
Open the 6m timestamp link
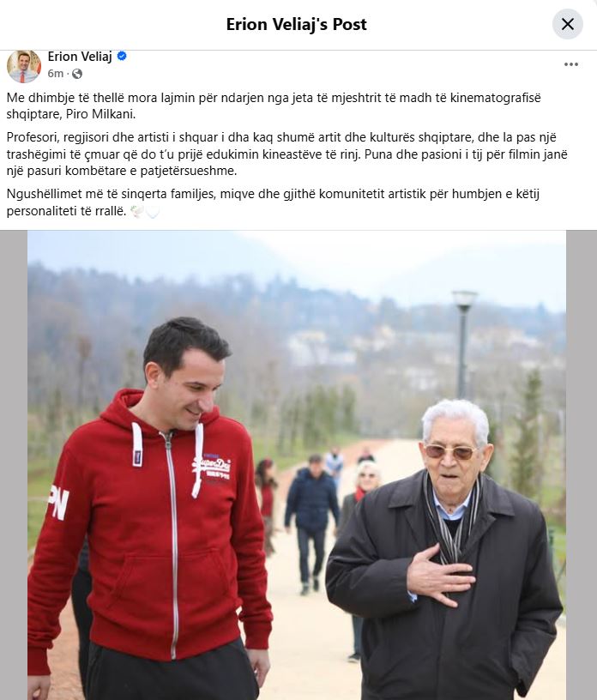click(x=56, y=74)
